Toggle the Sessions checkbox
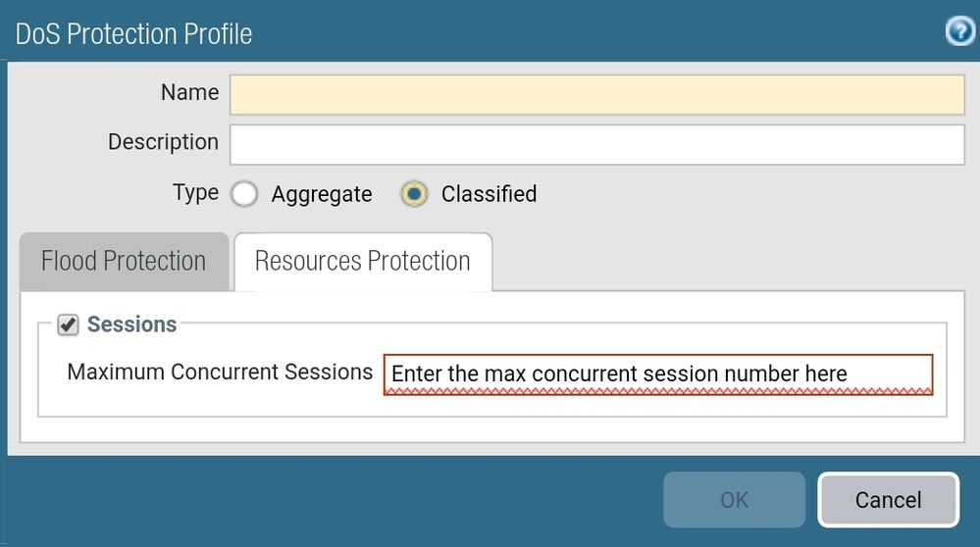 coord(68,324)
